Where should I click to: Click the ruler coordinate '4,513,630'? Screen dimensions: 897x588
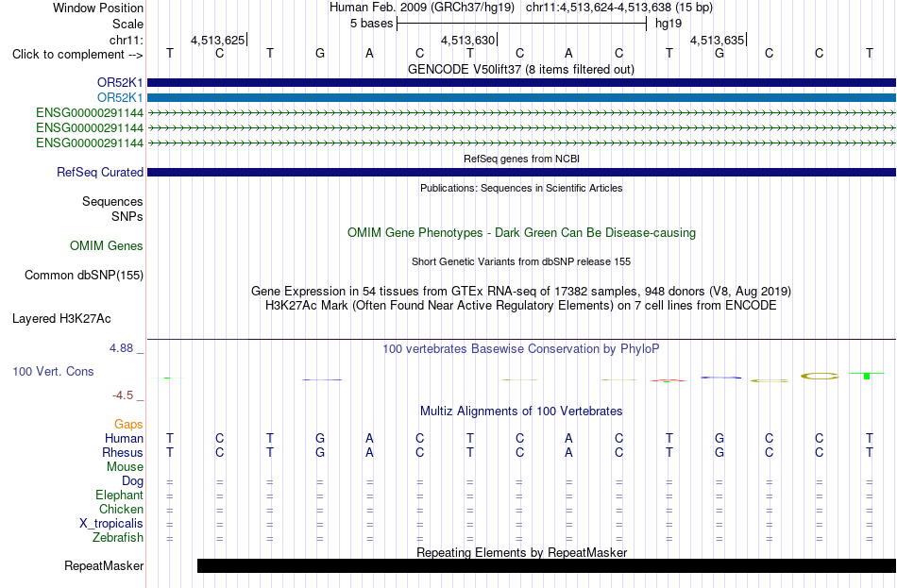[467, 40]
